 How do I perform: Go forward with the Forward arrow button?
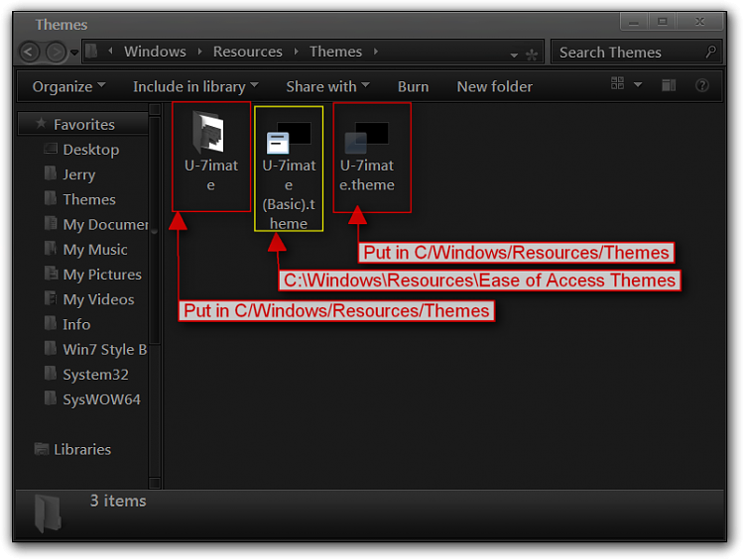(56, 52)
